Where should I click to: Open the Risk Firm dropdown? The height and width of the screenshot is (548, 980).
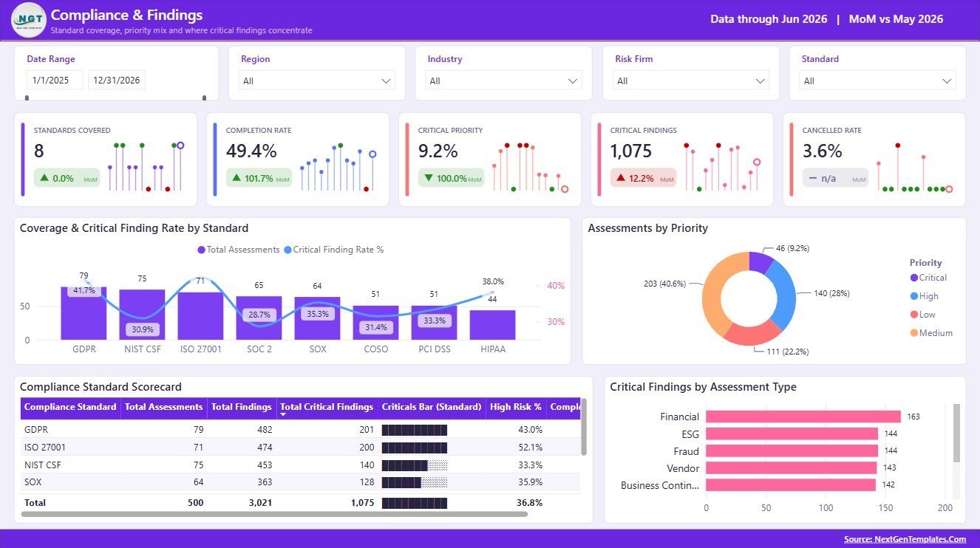pyautogui.click(x=691, y=81)
